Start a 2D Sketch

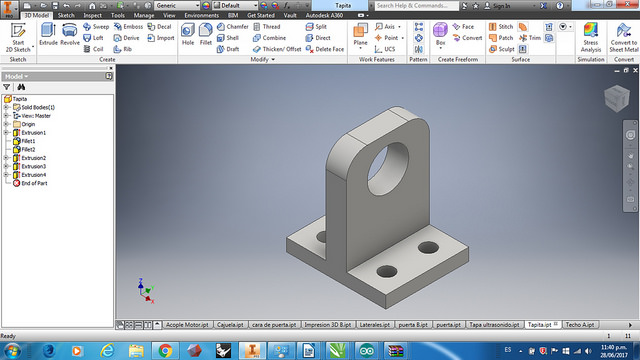(18, 38)
